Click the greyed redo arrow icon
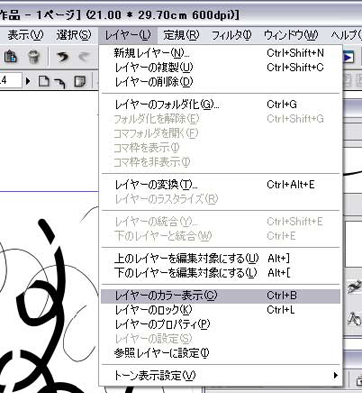 (x=83, y=57)
